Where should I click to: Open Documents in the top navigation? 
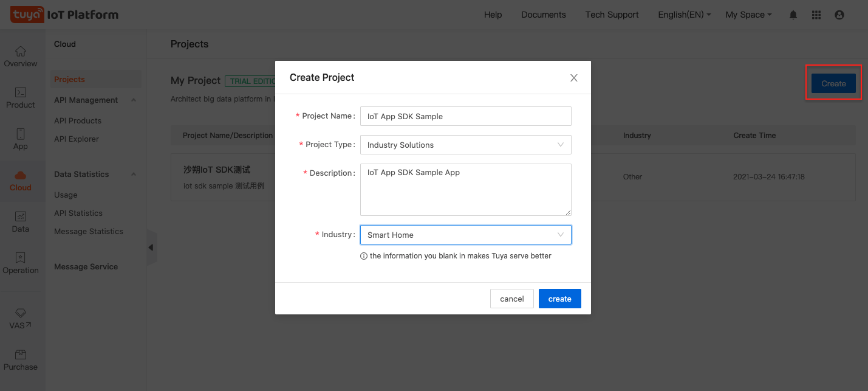point(543,15)
